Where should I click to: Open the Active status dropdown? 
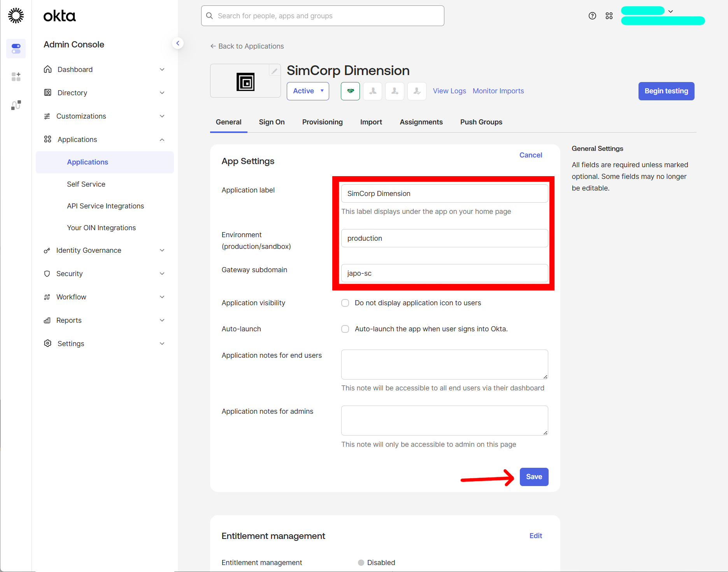308,91
